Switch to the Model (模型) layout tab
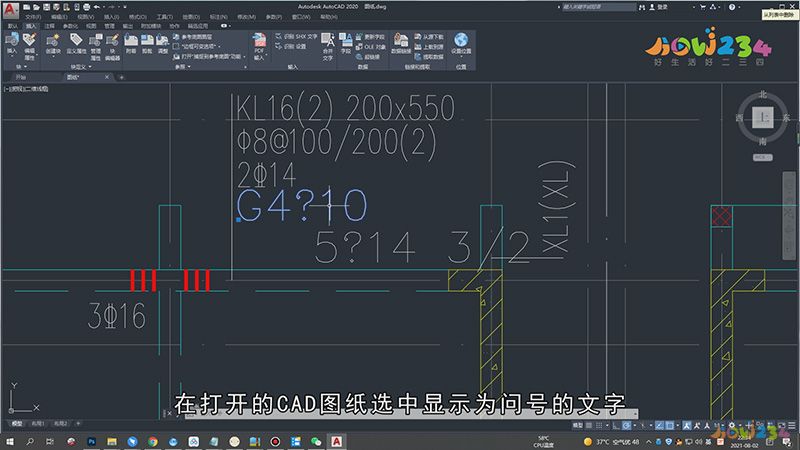The height and width of the screenshot is (450, 800). tap(17, 423)
